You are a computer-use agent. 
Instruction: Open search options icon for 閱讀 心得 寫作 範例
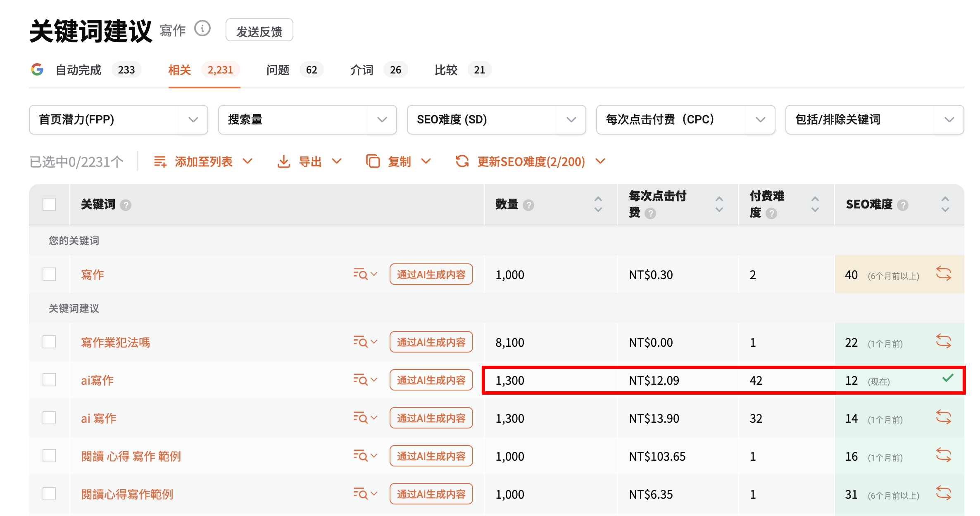(365, 456)
